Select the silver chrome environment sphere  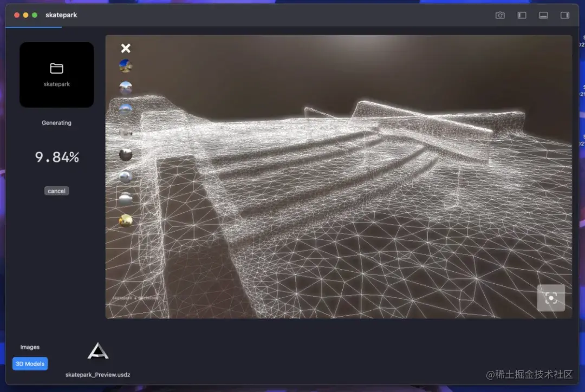coord(126,176)
